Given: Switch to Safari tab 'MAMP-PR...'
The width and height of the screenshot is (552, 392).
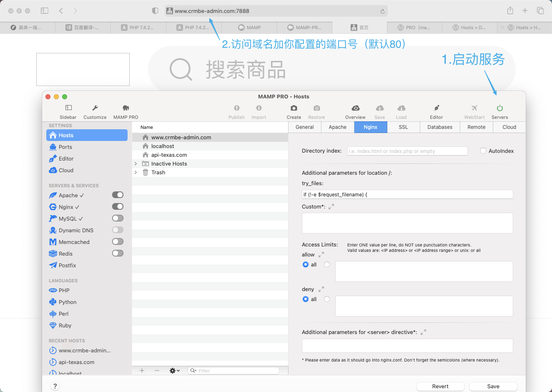Looking at the screenshot, I should [x=304, y=28].
